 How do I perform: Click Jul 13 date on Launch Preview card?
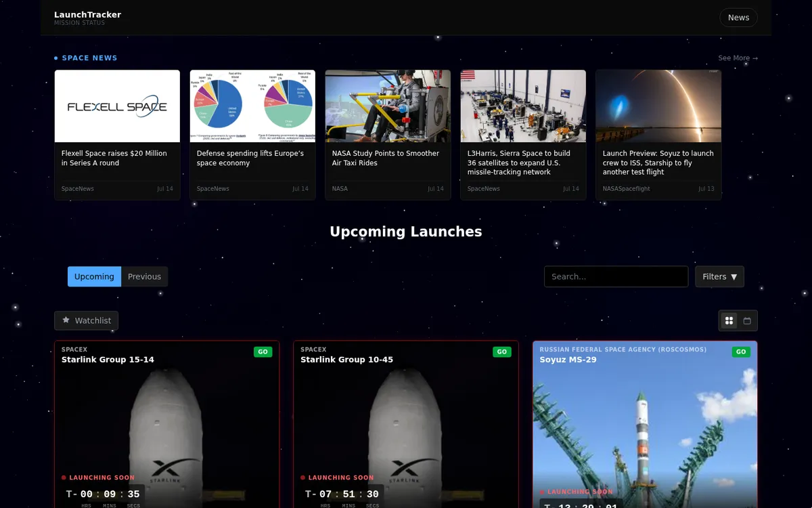click(706, 189)
